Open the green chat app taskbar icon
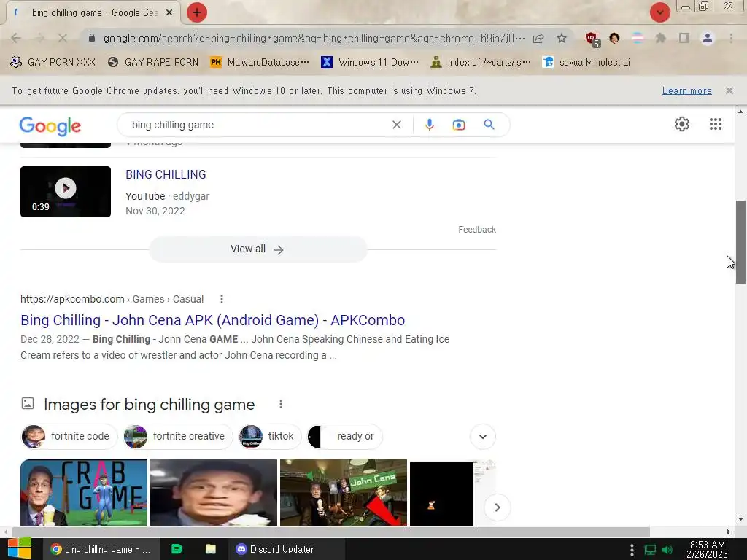This screenshot has width=747, height=560. click(177, 549)
